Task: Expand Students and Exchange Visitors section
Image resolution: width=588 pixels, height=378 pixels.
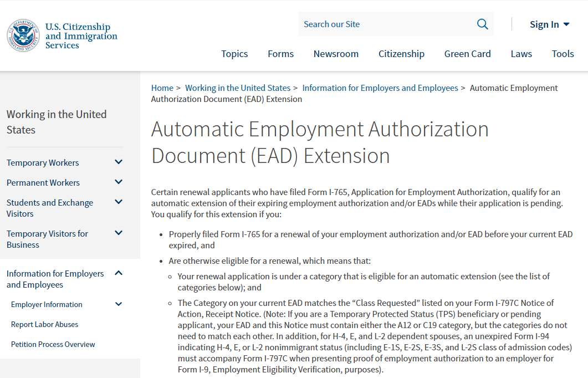Action: pyautogui.click(x=119, y=202)
